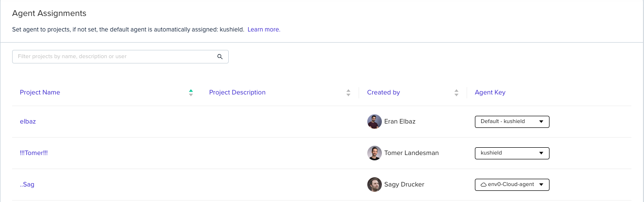This screenshot has width=644, height=202.
Task: Click the Agent Key column header
Action: [490, 93]
